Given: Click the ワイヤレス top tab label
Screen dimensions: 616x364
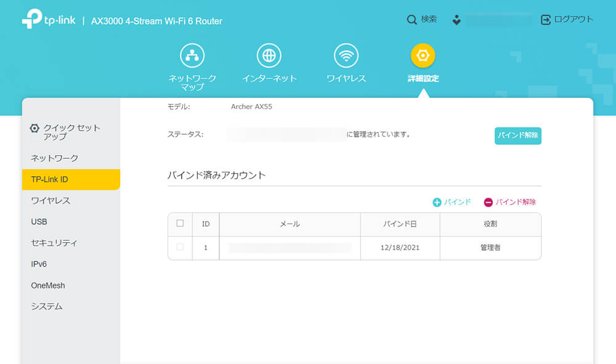Looking at the screenshot, I should coord(346,79).
